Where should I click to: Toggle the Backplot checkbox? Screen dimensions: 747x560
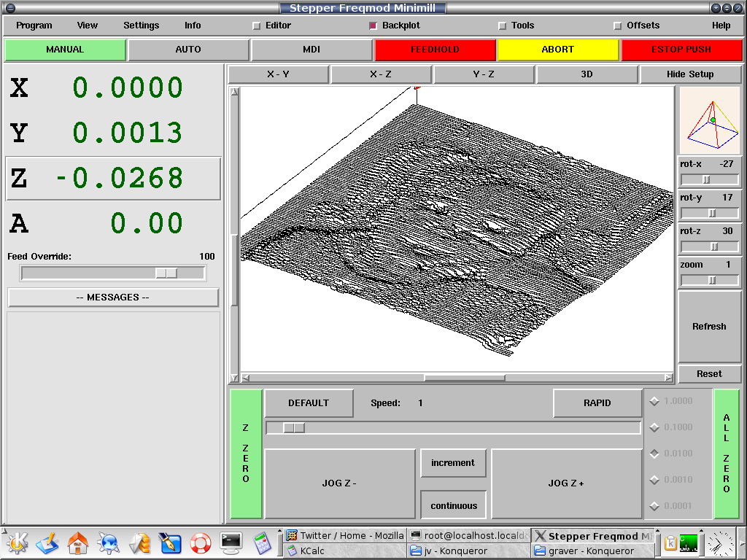point(373,26)
